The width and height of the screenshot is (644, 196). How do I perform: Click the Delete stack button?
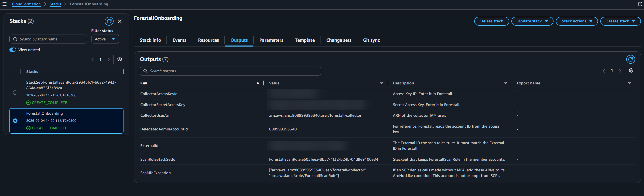click(492, 21)
